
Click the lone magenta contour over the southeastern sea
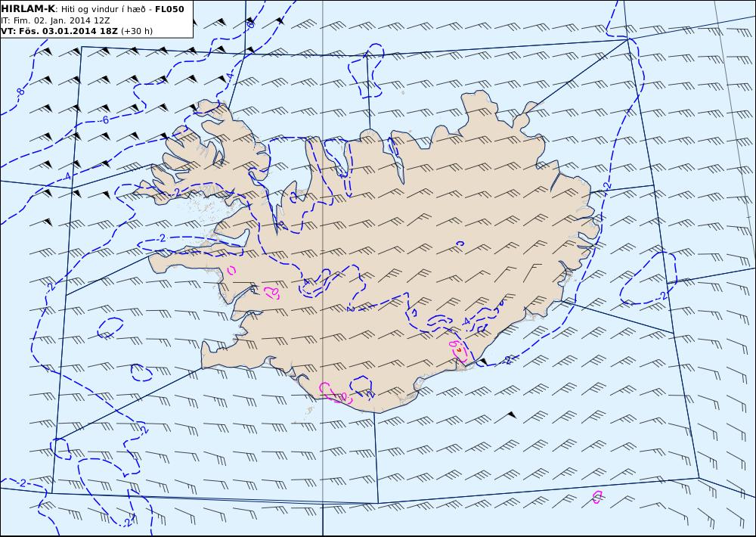(597, 497)
